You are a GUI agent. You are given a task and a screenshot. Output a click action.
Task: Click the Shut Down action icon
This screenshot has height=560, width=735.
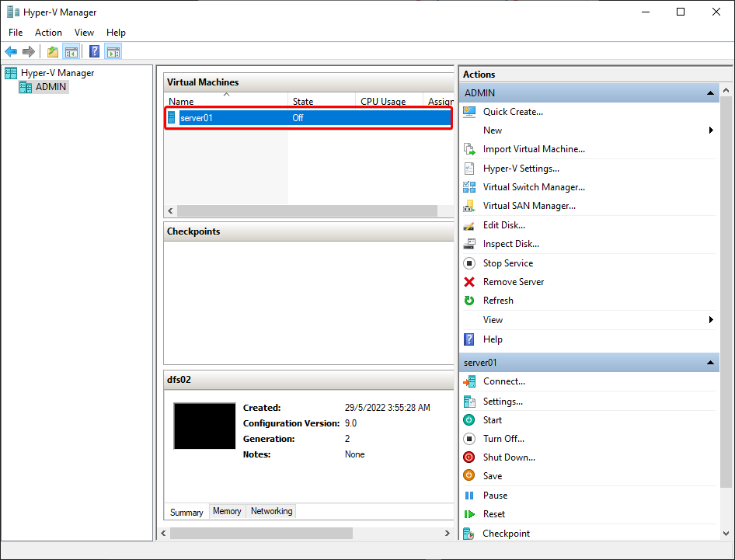pos(469,457)
